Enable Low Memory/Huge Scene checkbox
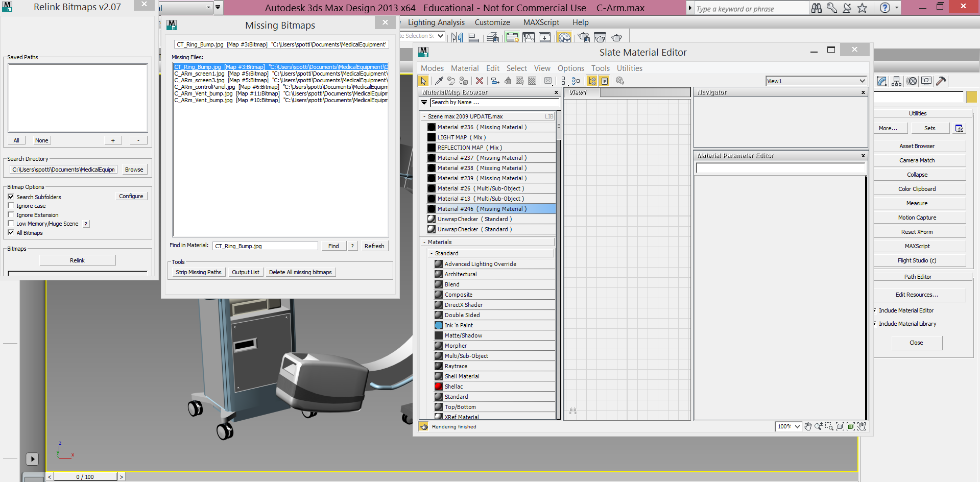 11,224
